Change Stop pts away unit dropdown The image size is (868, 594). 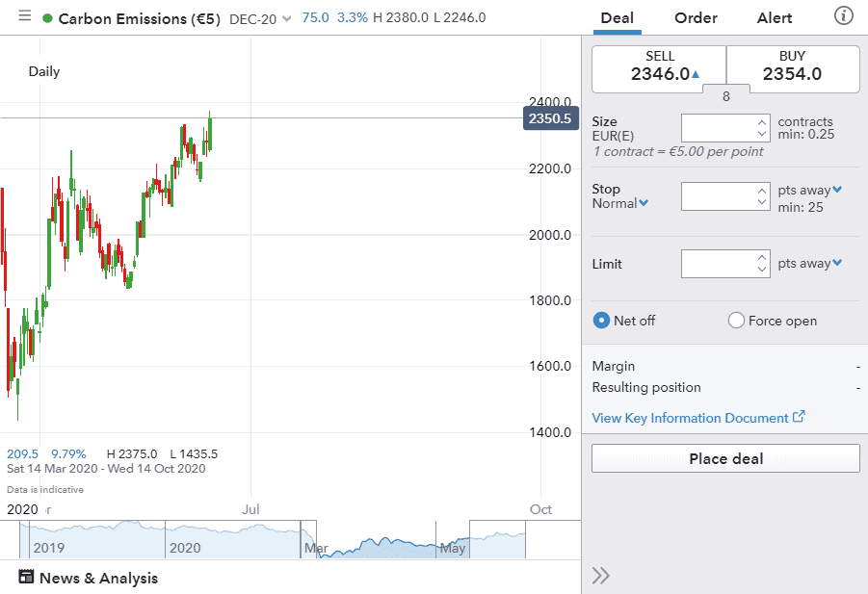[837, 190]
